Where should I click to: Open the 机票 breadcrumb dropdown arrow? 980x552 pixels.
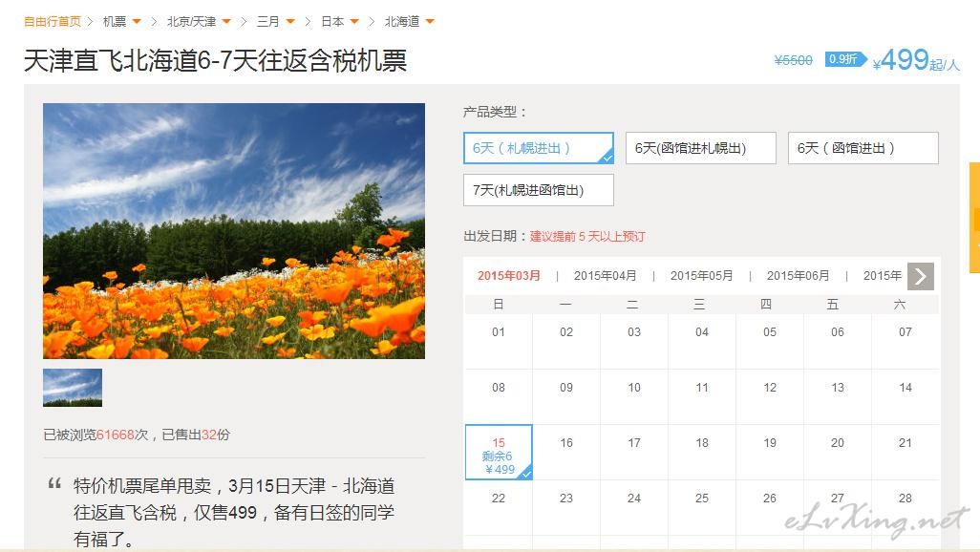click(137, 22)
